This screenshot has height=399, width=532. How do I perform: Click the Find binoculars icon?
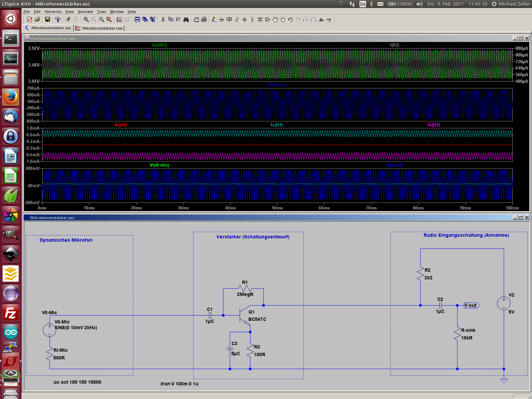pos(186,20)
